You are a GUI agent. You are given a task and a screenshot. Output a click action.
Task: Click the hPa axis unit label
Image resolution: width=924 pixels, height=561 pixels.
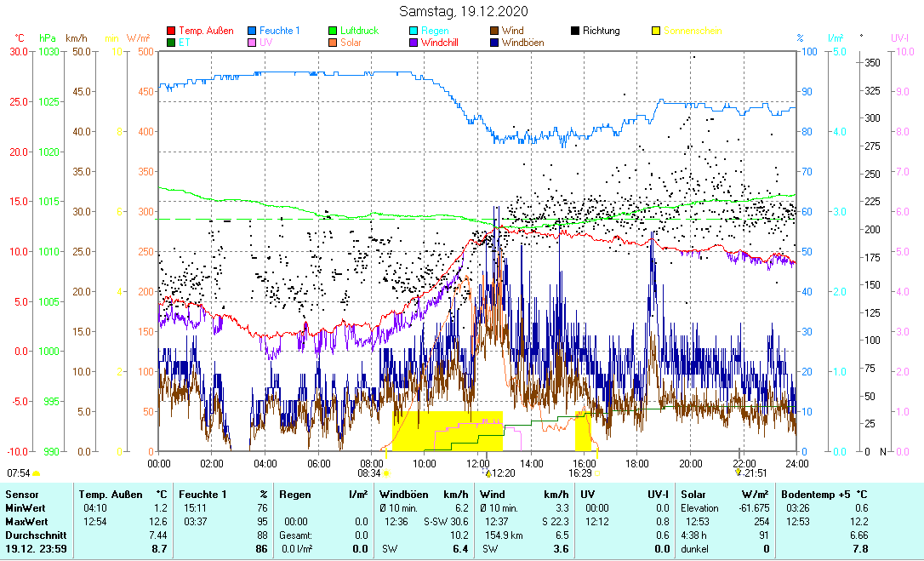(48, 38)
